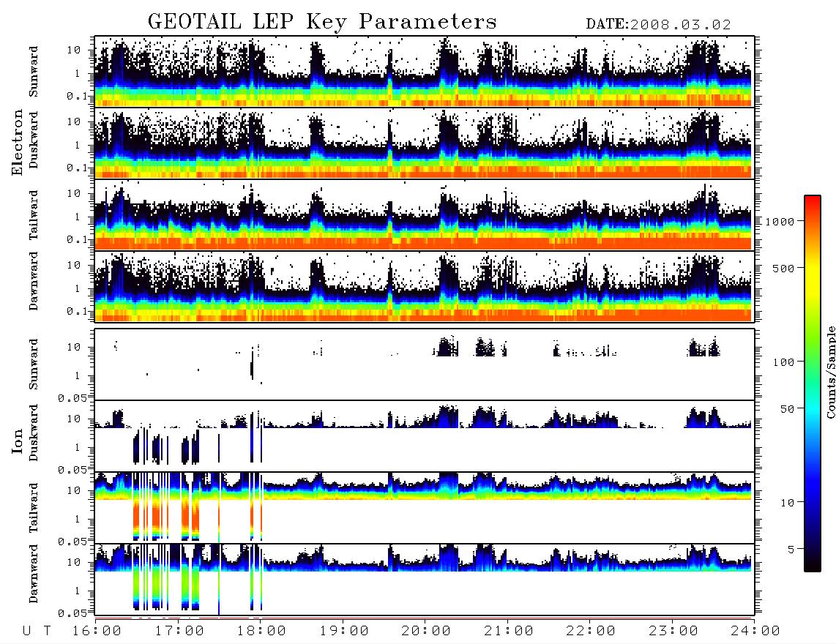The image size is (836, 644).
Task: Click the Ion Sunward spectrogram panel
Action: 425,364
